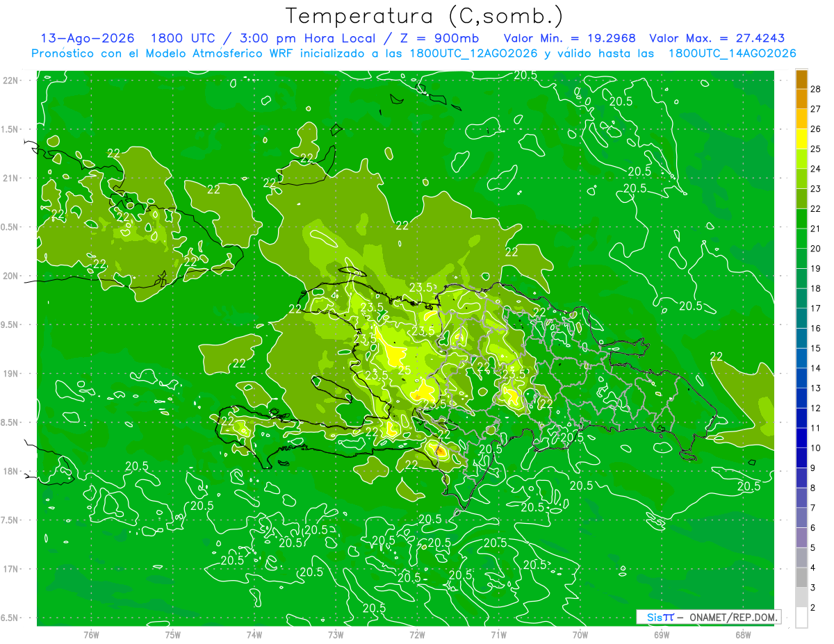
Task: Pick the blue swatch between 13 and 14
Action: point(801,379)
